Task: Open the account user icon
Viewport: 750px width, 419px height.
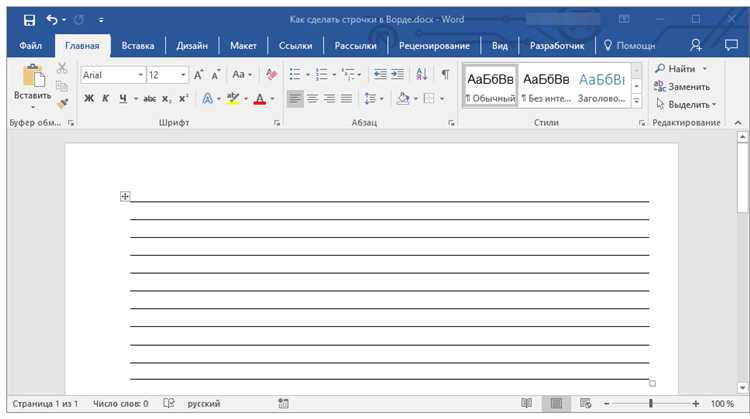Action: 696,45
